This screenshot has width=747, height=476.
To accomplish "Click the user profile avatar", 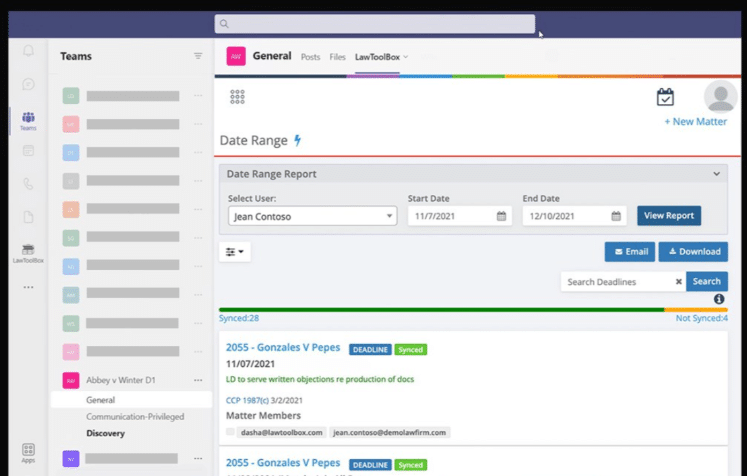I will (720, 97).
